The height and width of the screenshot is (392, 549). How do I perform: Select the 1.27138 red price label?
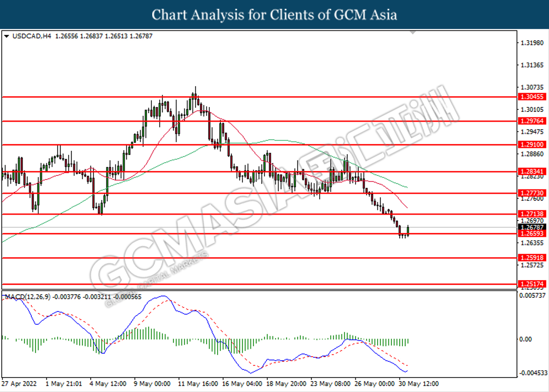point(532,214)
